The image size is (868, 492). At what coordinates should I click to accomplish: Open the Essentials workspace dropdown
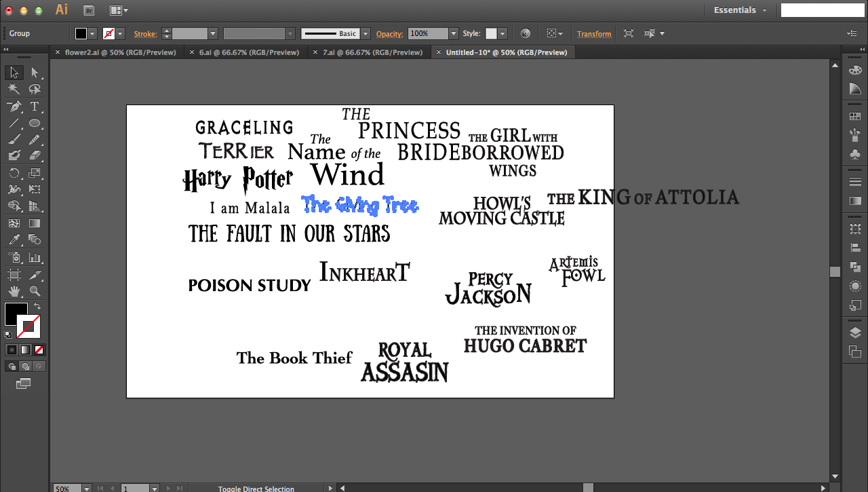(741, 10)
